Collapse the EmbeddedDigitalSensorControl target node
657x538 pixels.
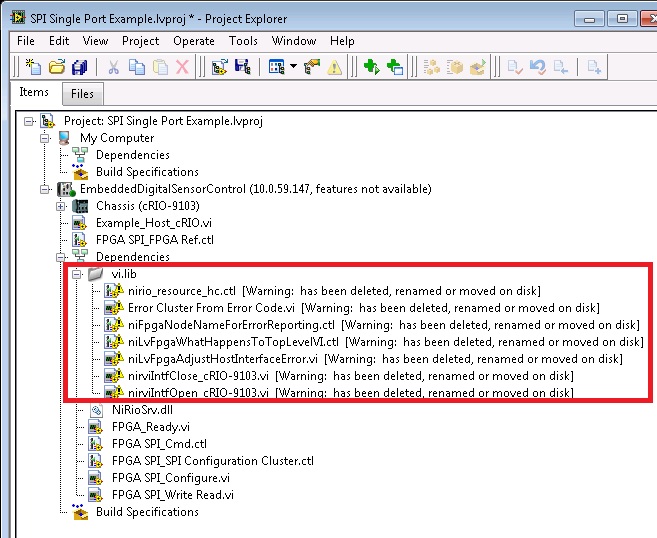click(44, 189)
